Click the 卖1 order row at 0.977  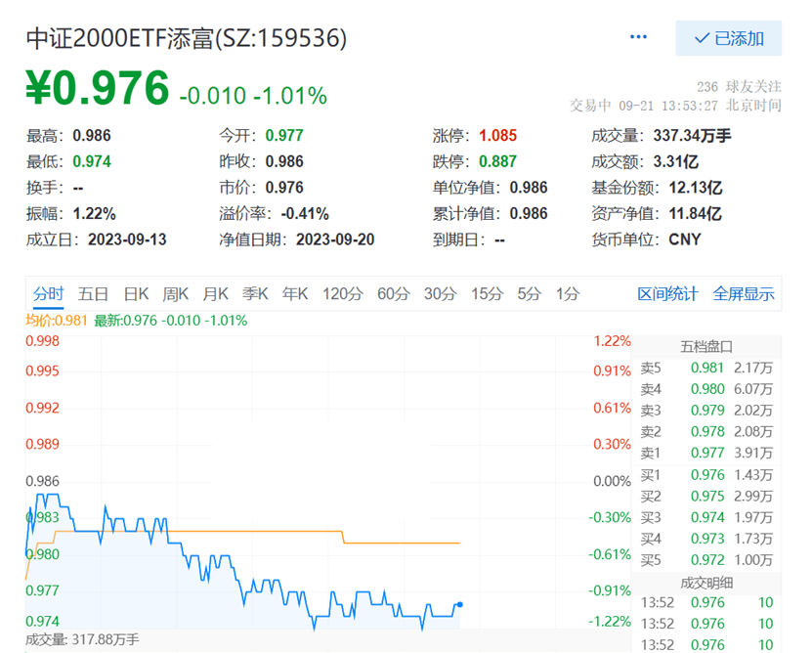[x=706, y=453]
